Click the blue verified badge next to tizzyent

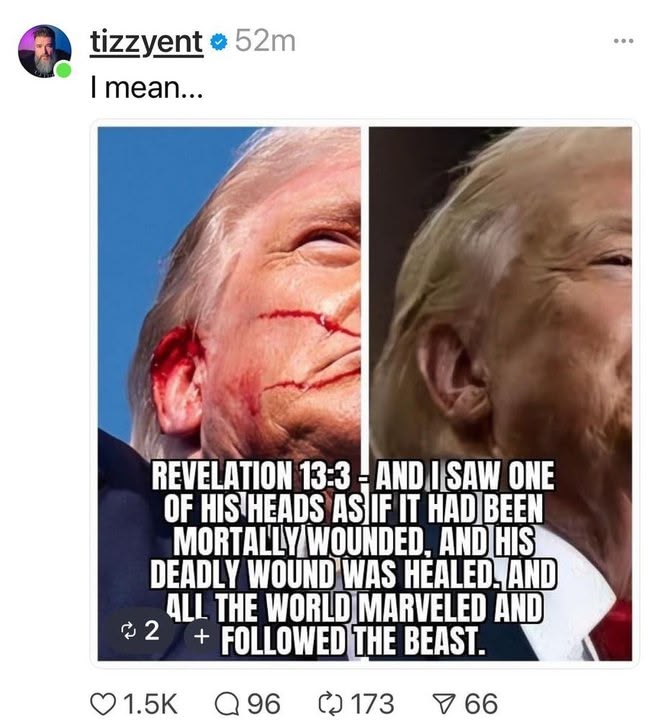click(219, 43)
